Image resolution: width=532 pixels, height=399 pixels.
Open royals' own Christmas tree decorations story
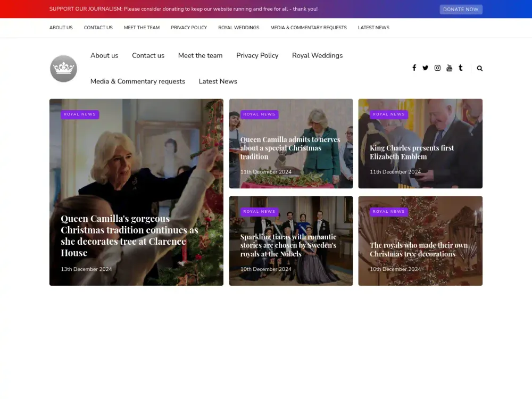tap(418, 250)
